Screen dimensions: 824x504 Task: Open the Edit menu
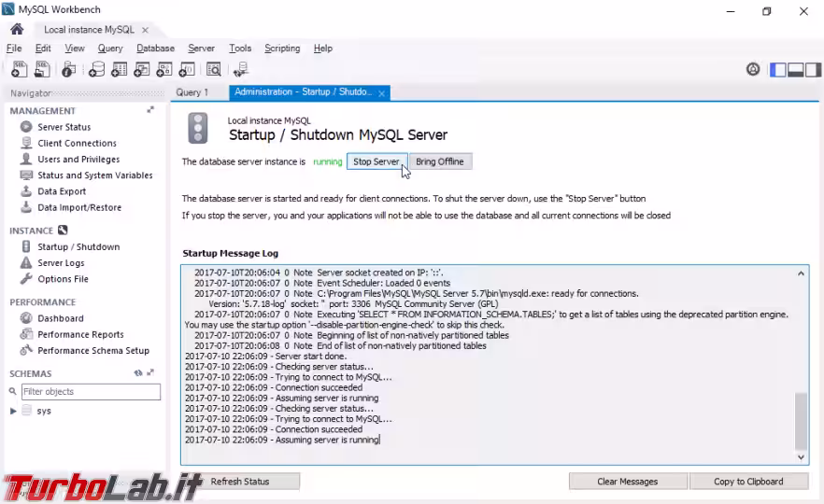(x=43, y=49)
